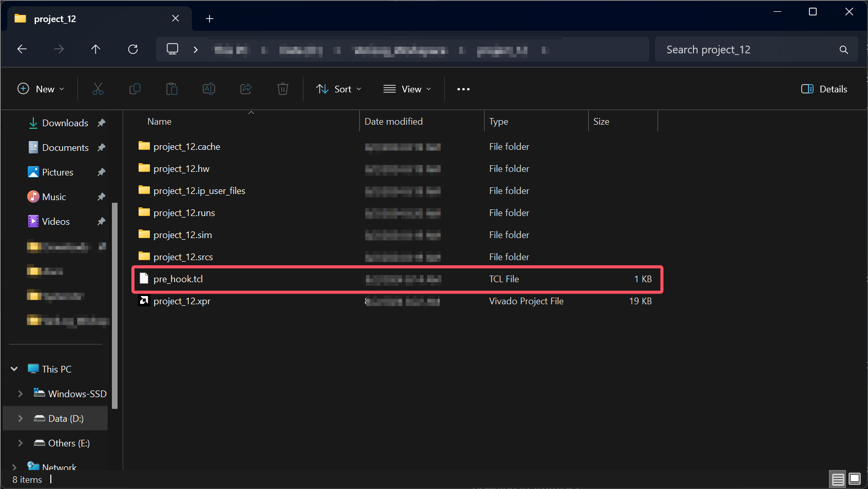Click the PC monitor icon in address bar

pyautogui.click(x=172, y=49)
